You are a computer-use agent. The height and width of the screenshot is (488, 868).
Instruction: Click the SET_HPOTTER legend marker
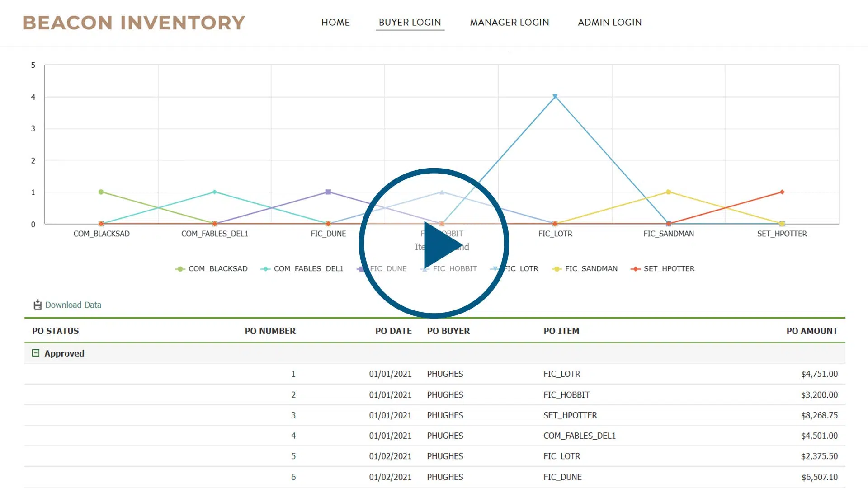coord(635,268)
